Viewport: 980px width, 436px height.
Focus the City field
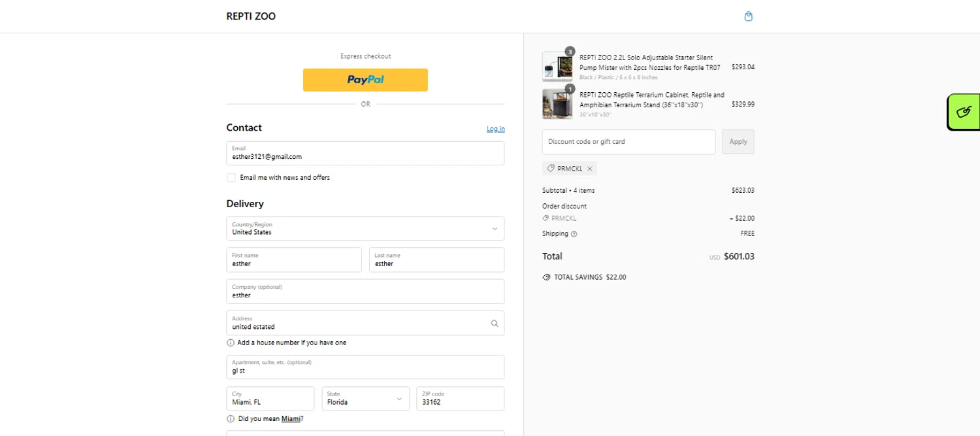pos(270,399)
